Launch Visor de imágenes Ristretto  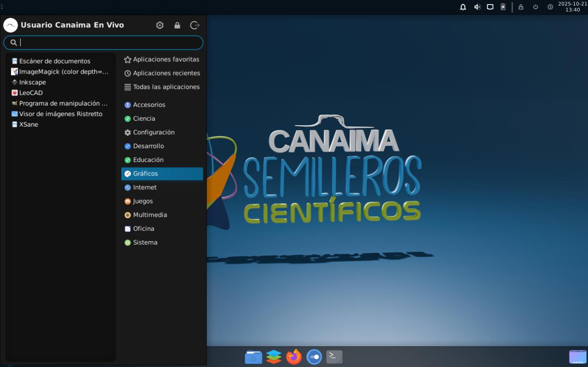(x=60, y=114)
